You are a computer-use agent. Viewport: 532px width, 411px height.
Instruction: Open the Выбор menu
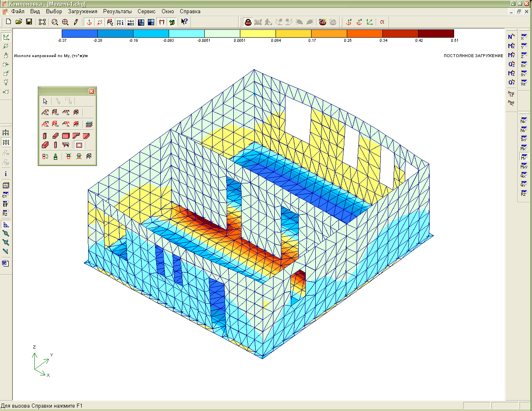pyautogui.click(x=54, y=12)
